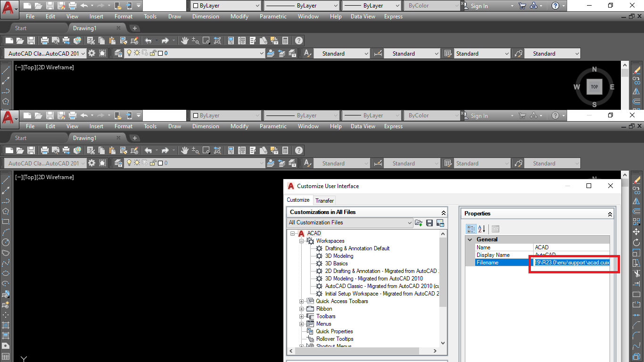Open Tools menu in lower window
644x362 pixels.
tap(150, 126)
